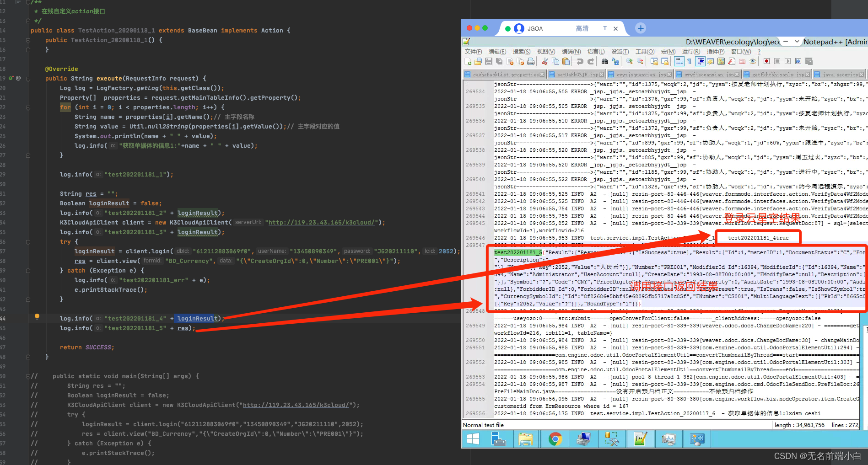Click the override gutter icon beside execute method
Image resolution: width=868 pixels, height=465 pixels.
tap(11, 78)
